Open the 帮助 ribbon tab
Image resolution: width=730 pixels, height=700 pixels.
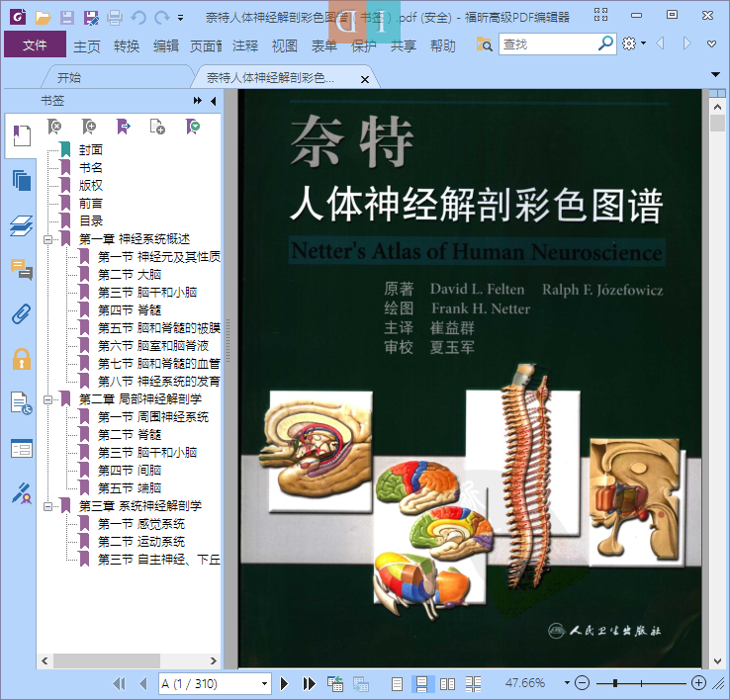[x=443, y=46]
